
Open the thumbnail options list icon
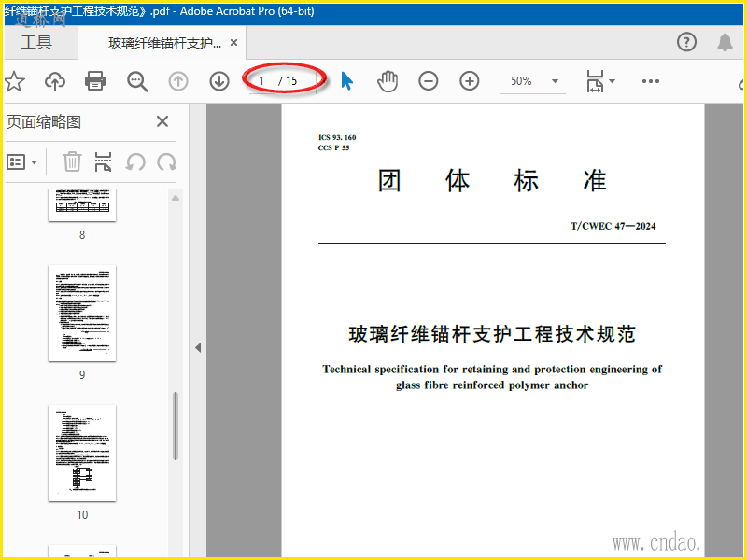(16, 161)
